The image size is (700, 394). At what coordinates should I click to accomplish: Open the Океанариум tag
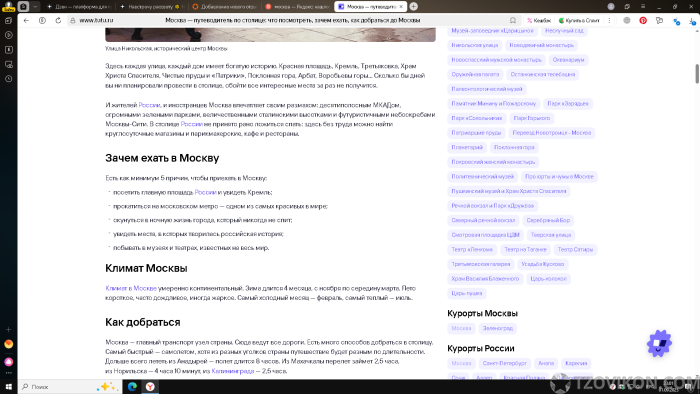point(568,60)
